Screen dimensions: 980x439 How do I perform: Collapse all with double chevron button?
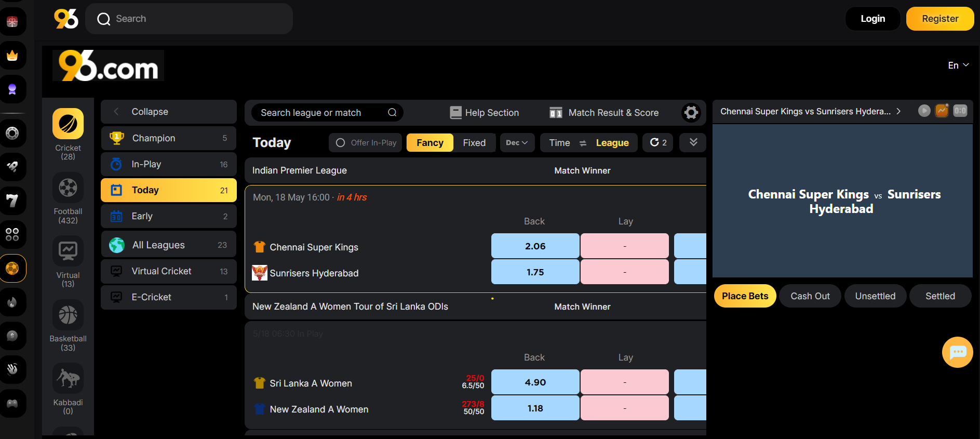(693, 142)
